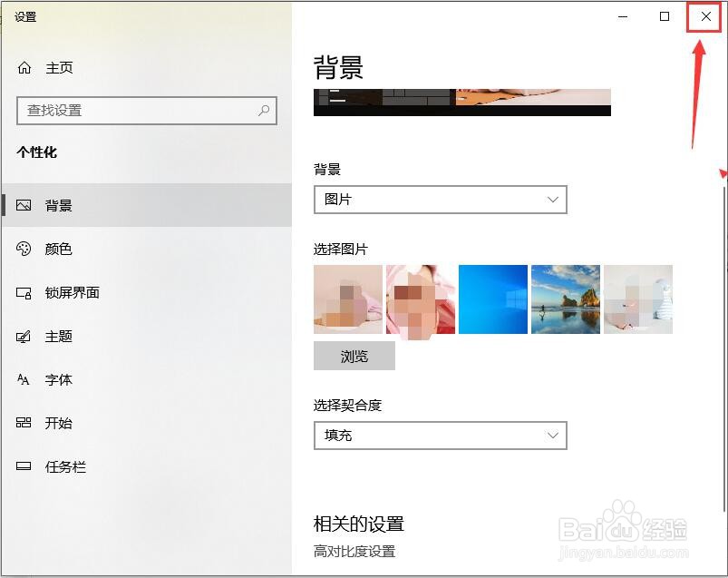Click the background preview image
Viewport: 728px width, 578px height.
click(462, 103)
